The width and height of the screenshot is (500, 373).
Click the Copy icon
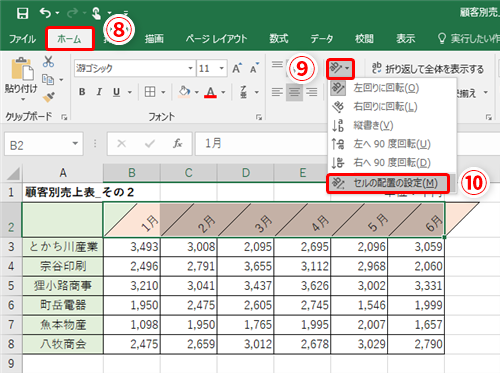(48, 79)
